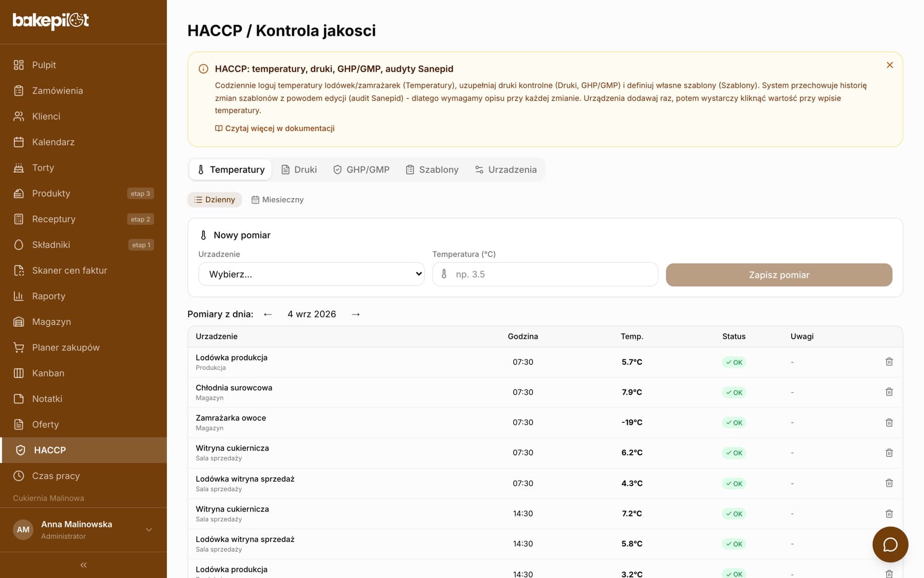Click Cukiernia Malinowa label
The width and height of the screenshot is (924, 578).
pyautogui.click(x=48, y=498)
